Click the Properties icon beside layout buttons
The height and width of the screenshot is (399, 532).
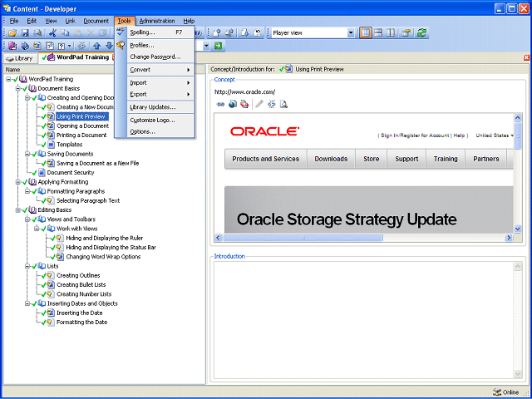coord(406,33)
